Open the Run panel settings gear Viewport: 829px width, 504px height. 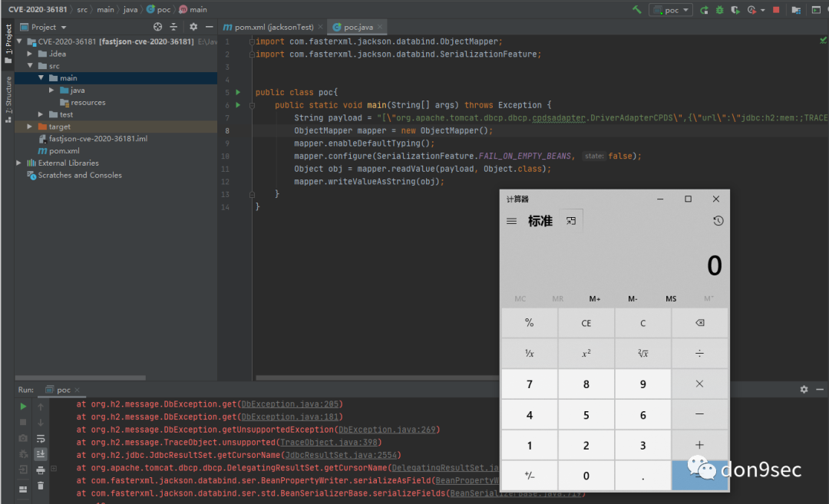(x=804, y=390)
